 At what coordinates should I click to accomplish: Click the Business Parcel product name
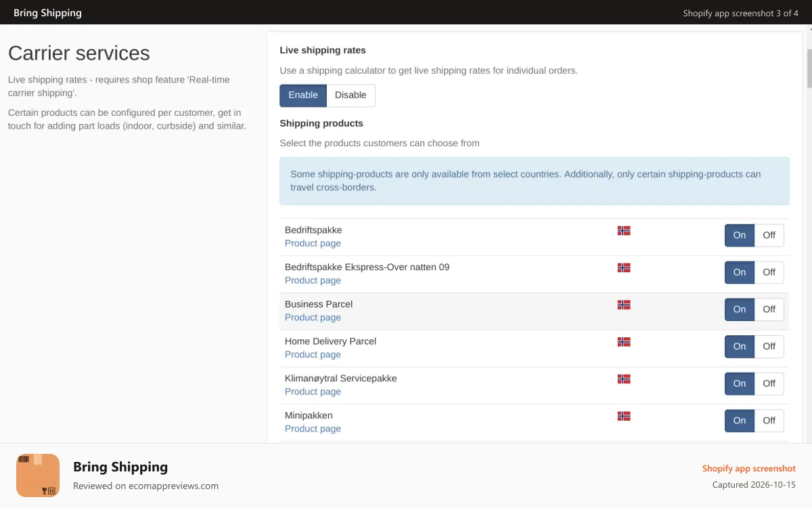(x=319, y=304)
